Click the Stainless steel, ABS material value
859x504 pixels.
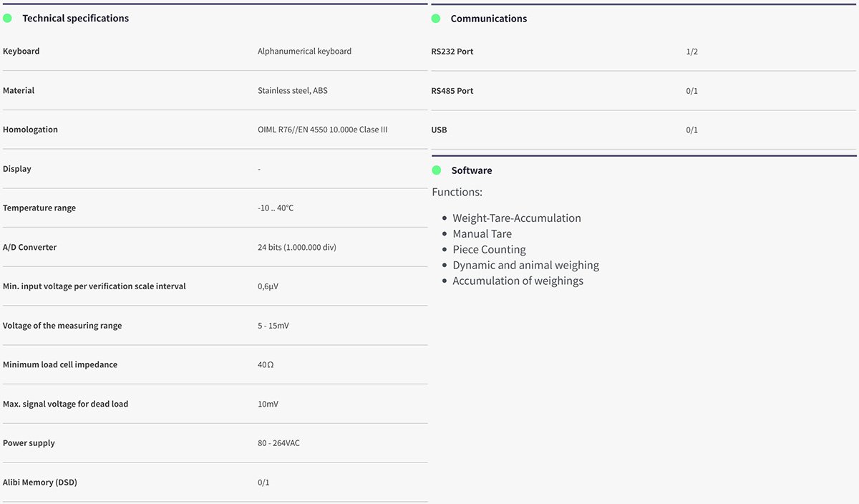292,91
